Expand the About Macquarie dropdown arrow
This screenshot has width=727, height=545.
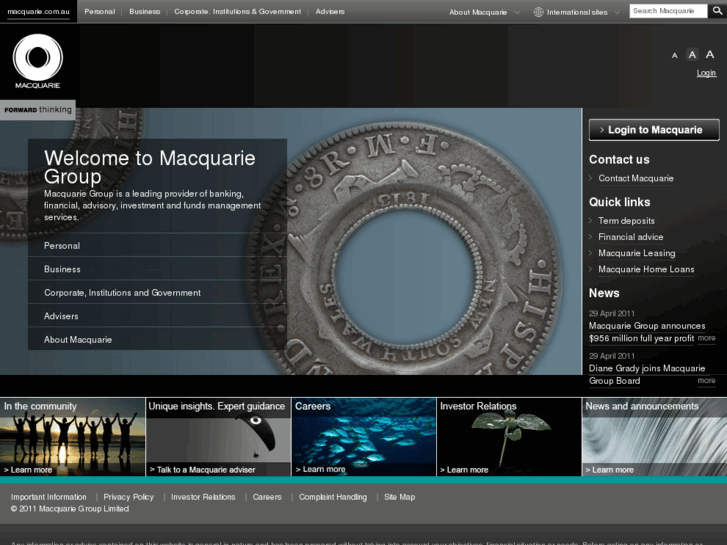tap(517, 13)
